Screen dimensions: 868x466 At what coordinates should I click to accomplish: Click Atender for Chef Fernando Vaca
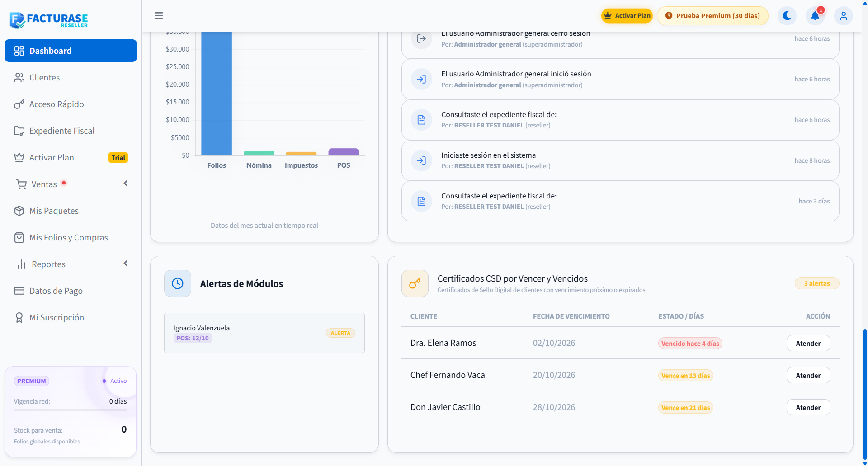(x=808, y=376)
